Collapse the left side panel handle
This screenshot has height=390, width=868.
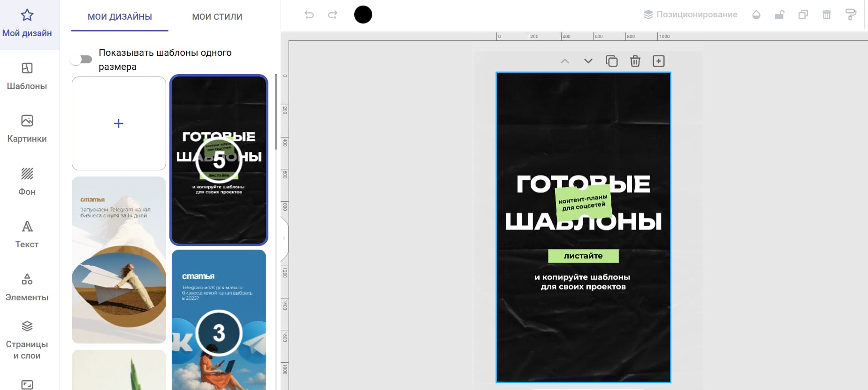284,238
